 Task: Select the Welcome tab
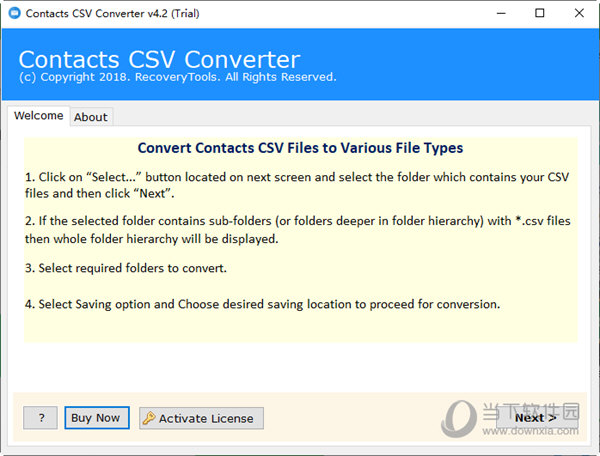[39, 116]
